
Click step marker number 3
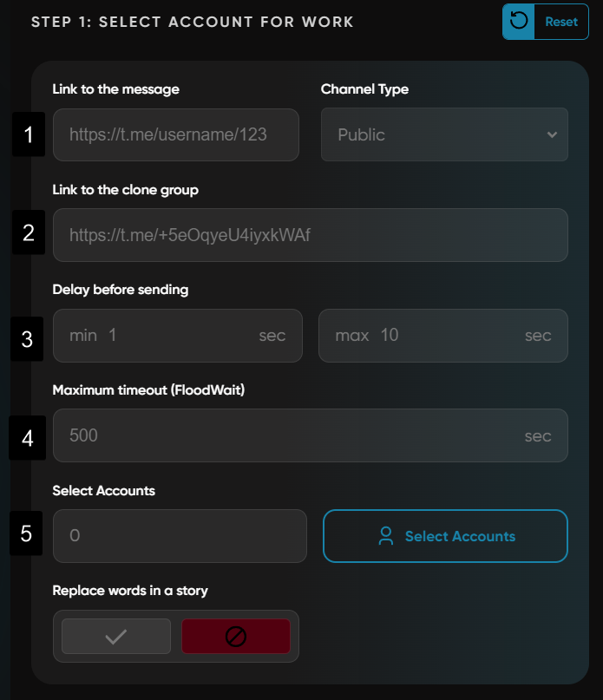pos(27,339)
